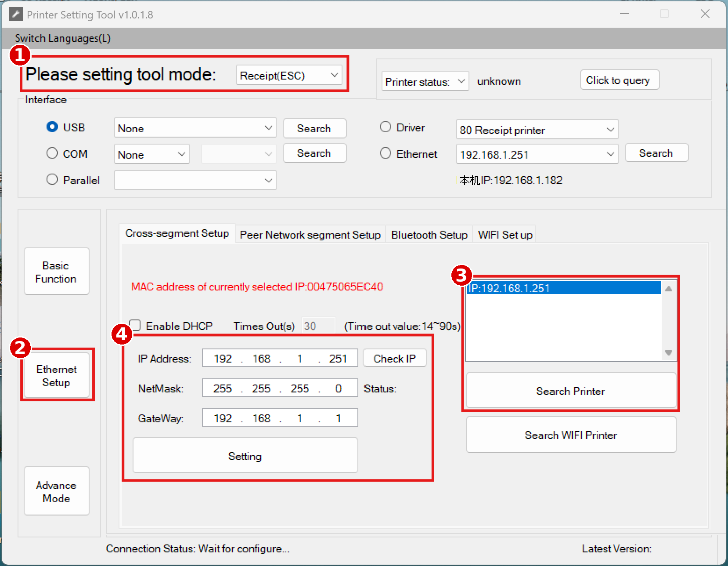This screenshot has width=728, height=566.
Task: Click the Printer Setting Tool app icon
Action: point(16,15)
